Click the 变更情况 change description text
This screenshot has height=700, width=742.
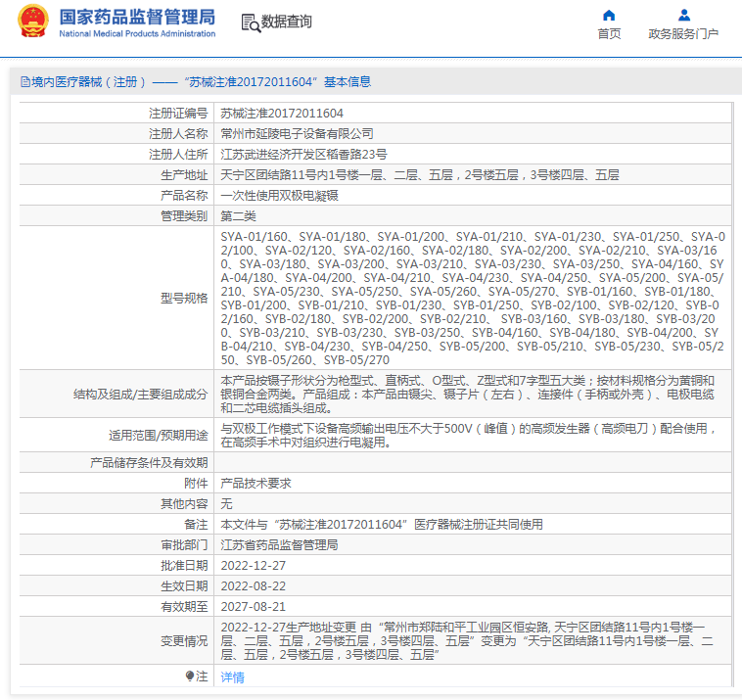pos(467,641)
